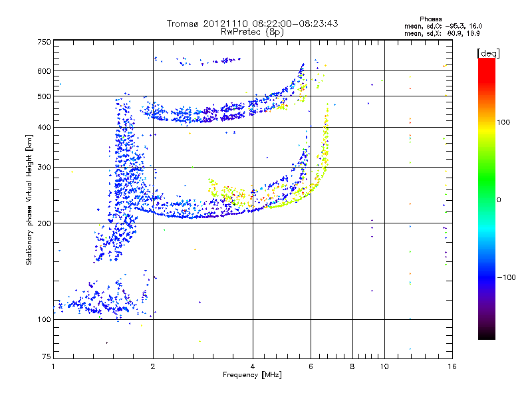Click the rainbow phase colorbar

[x=487, y=198]
